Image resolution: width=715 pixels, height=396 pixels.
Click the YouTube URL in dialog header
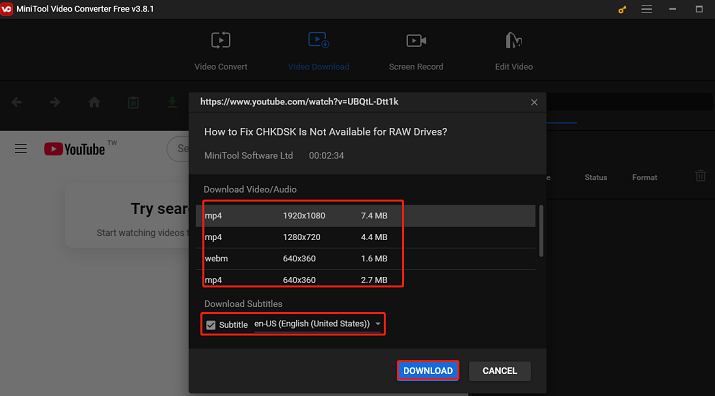pyautogui.click(x=299, y=102)
